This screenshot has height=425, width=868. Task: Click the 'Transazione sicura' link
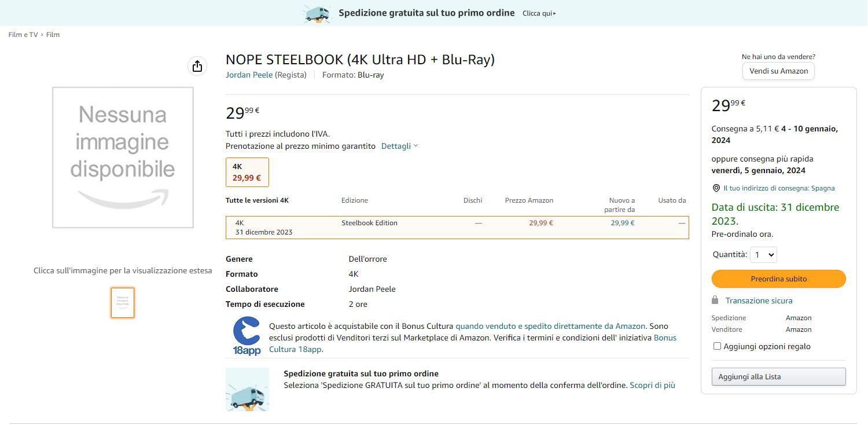tap(759, 301)
